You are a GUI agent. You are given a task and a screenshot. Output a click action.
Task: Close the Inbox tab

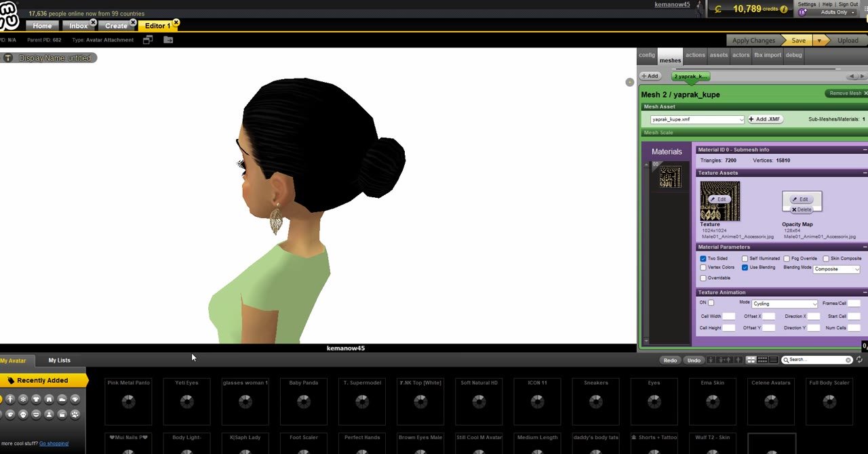[x=94, y=22]
